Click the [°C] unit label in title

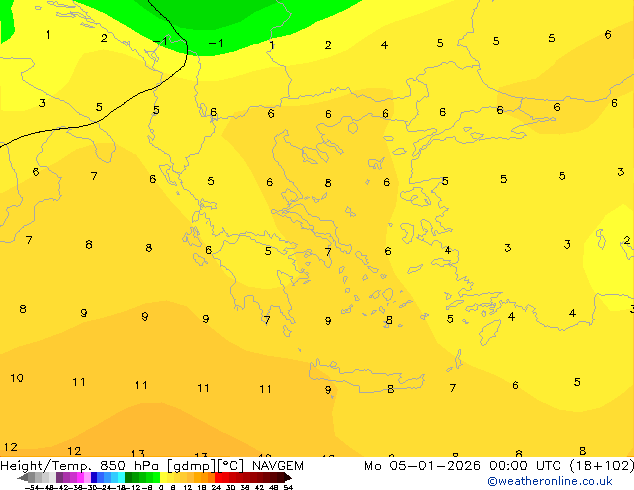[x=231, y=466]
